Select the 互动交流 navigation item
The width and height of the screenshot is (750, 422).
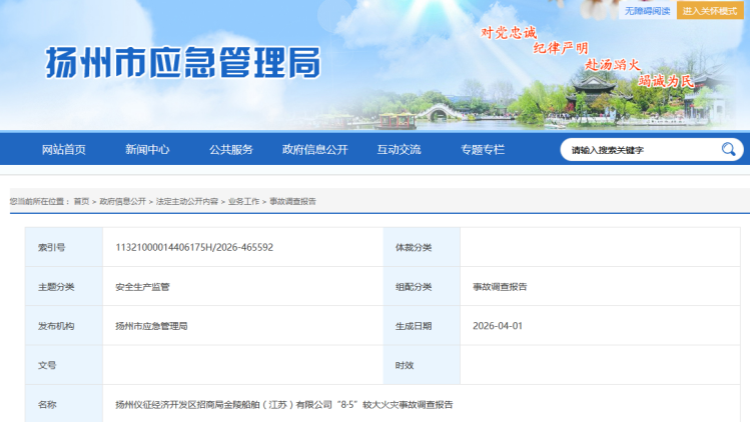pyautogui.click(x=399, y=150)
